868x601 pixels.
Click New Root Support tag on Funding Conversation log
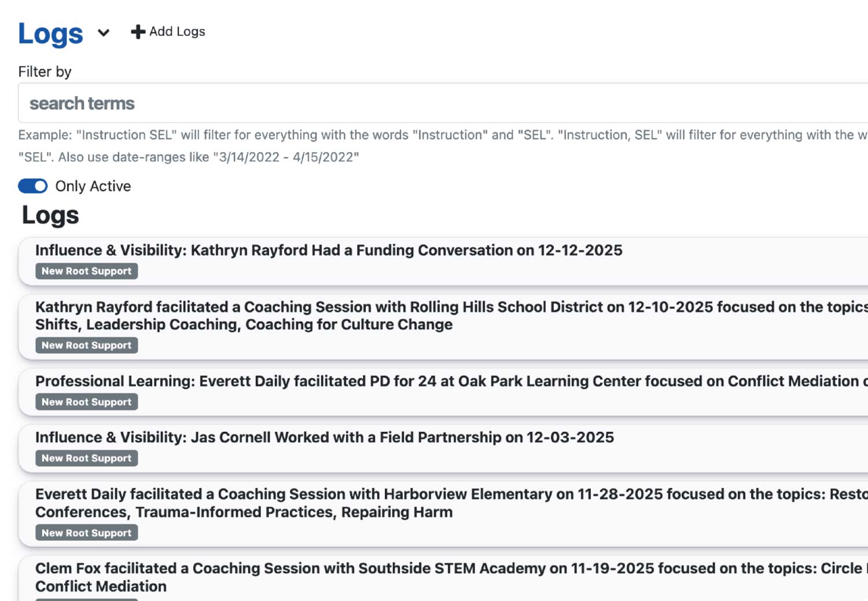click(87, 271)
